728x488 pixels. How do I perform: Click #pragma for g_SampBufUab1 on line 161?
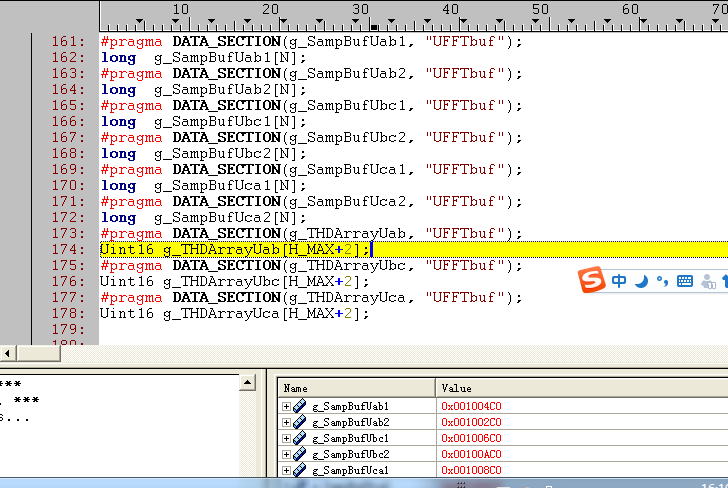tap(131, 42)
